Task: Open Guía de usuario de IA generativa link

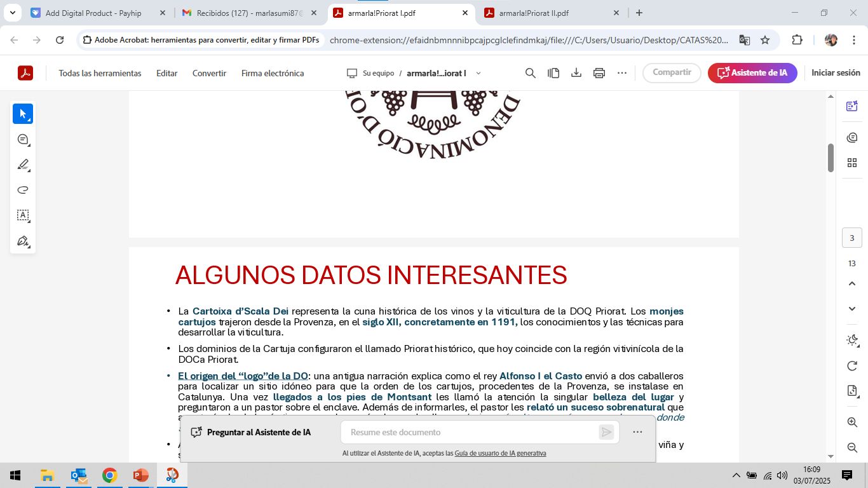Action: pos(501,453)
